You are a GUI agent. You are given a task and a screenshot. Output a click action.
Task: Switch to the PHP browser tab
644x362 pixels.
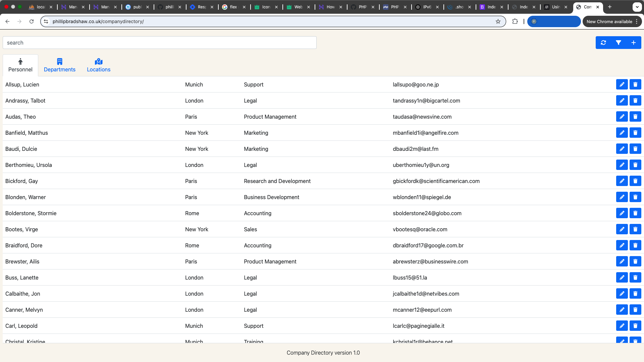click(x=363, y=7)
